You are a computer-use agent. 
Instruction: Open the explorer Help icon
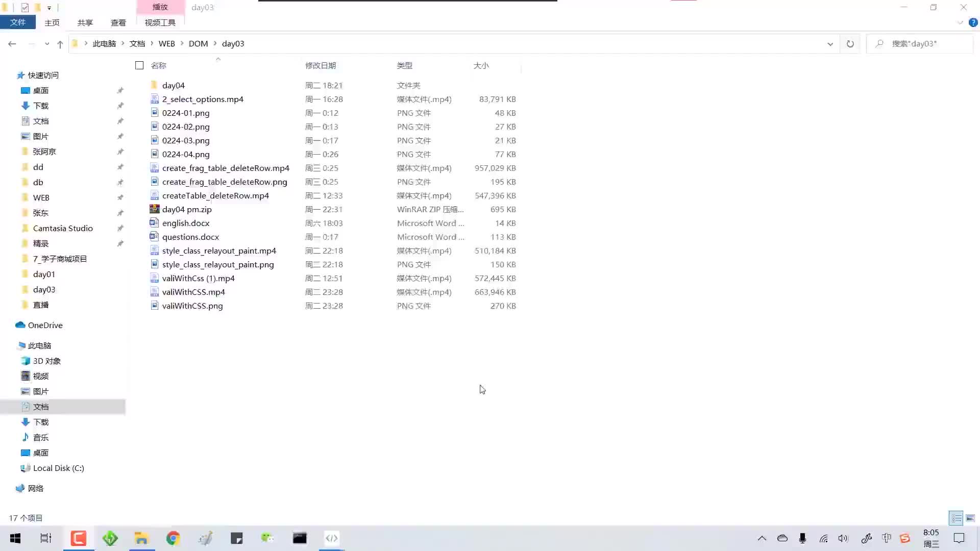973,22
